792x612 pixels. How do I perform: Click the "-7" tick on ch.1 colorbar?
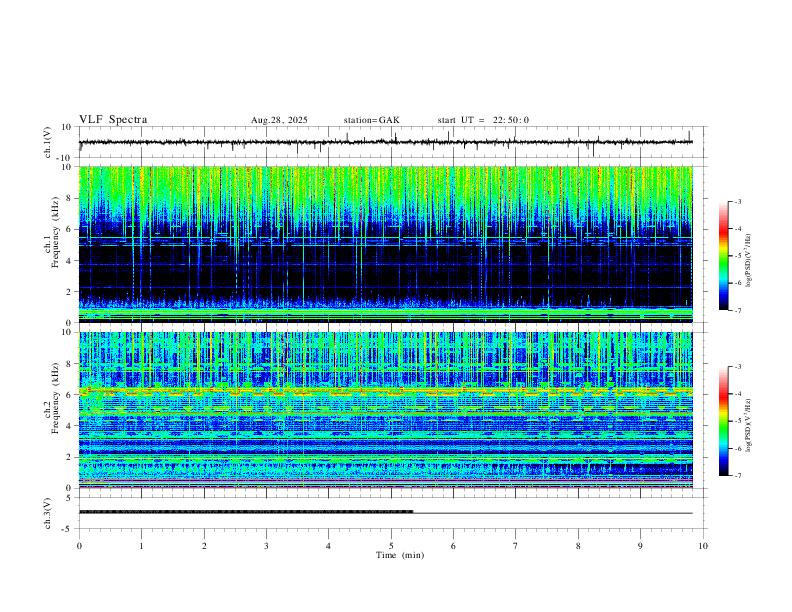[x=737, y=311]
